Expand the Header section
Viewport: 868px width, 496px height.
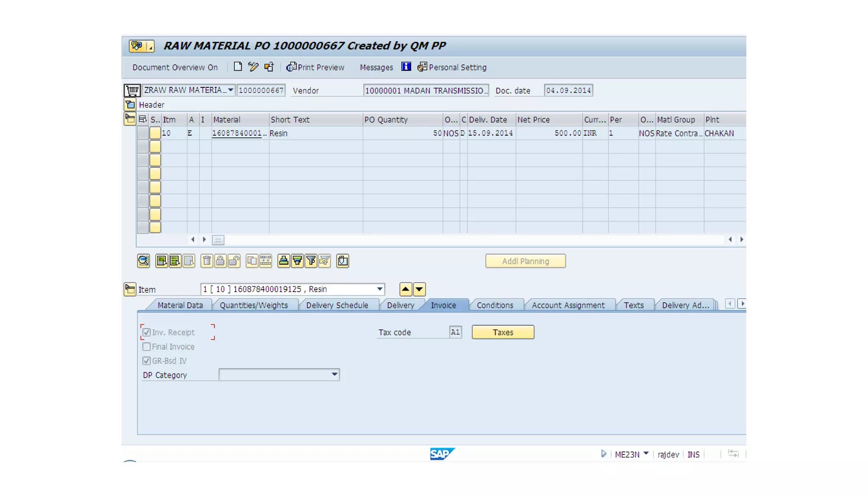click(x=130, y=104)
